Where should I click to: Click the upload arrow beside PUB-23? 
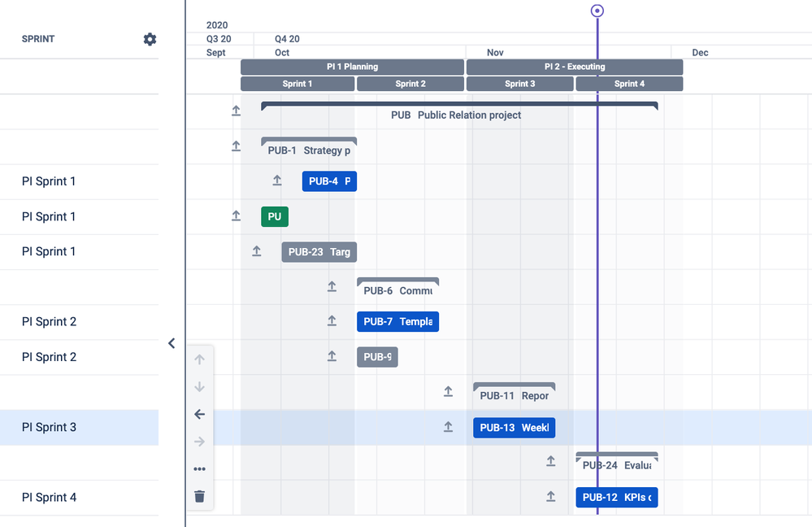pos(256,251)
